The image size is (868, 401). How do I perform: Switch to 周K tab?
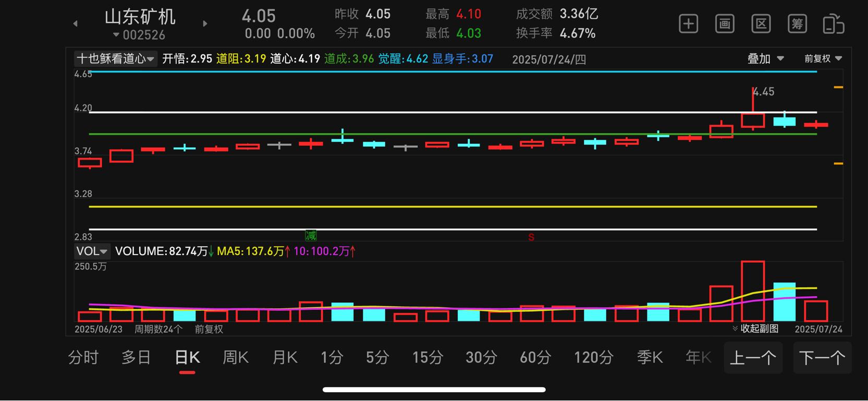pos(235,358)
